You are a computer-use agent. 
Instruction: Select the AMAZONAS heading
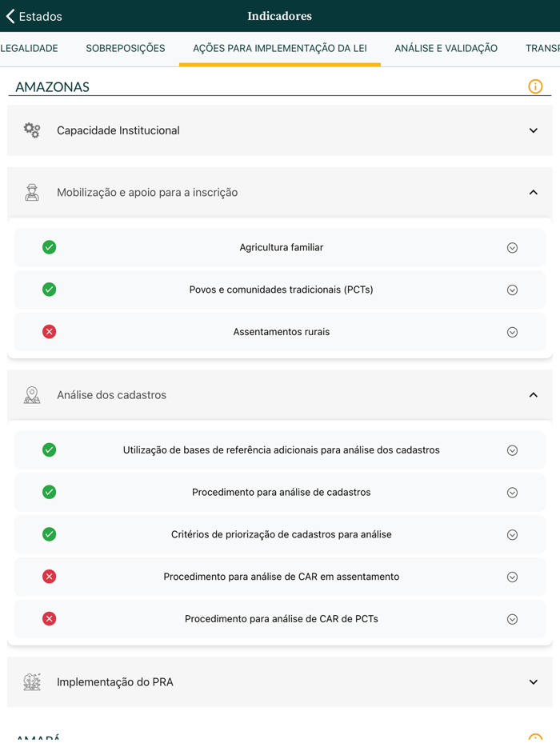[x=53, y=86]
